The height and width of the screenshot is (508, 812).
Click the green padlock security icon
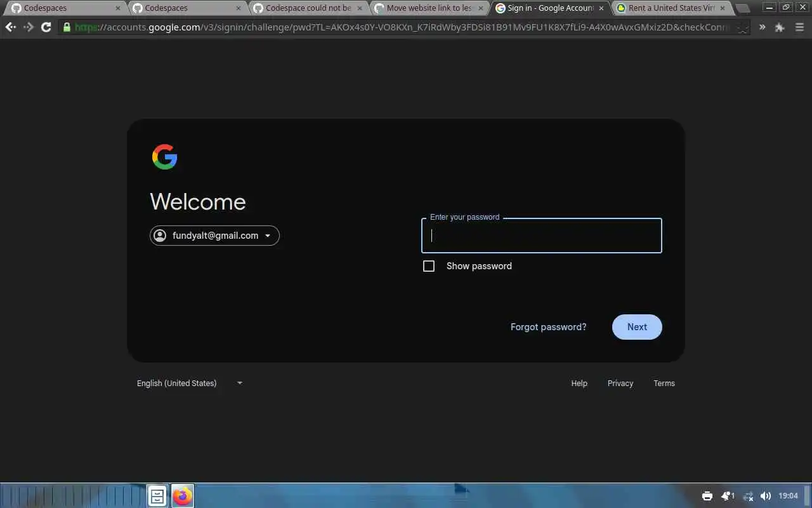point(67,27)
